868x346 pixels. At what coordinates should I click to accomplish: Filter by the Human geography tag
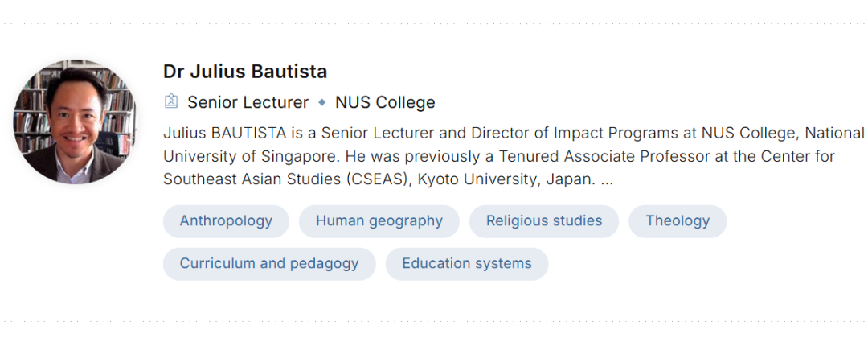click(379, 221)
